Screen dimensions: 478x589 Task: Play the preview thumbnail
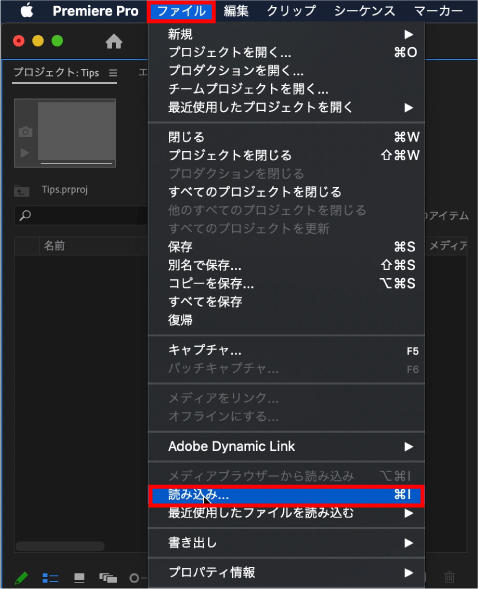(x=25, y=153)
